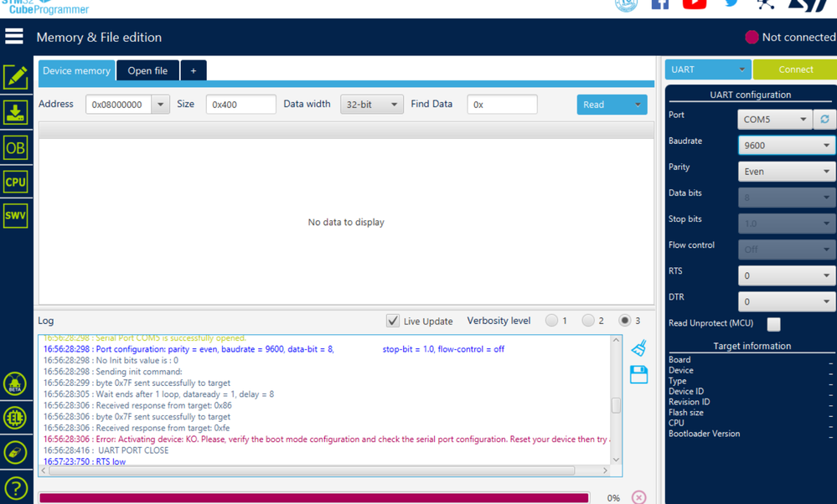This screenshot has width=837, height=504.
Task: Open the DTR value dropdown
Action: 787,301
